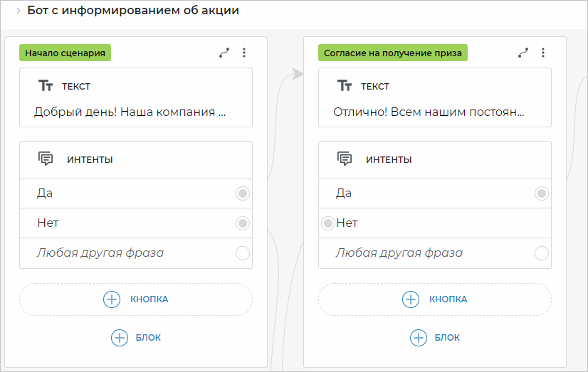Image resolution: width=588 pixels, height=372 pixels.
Task: Select connector circle for Да in first block
Action: point(243,193)
